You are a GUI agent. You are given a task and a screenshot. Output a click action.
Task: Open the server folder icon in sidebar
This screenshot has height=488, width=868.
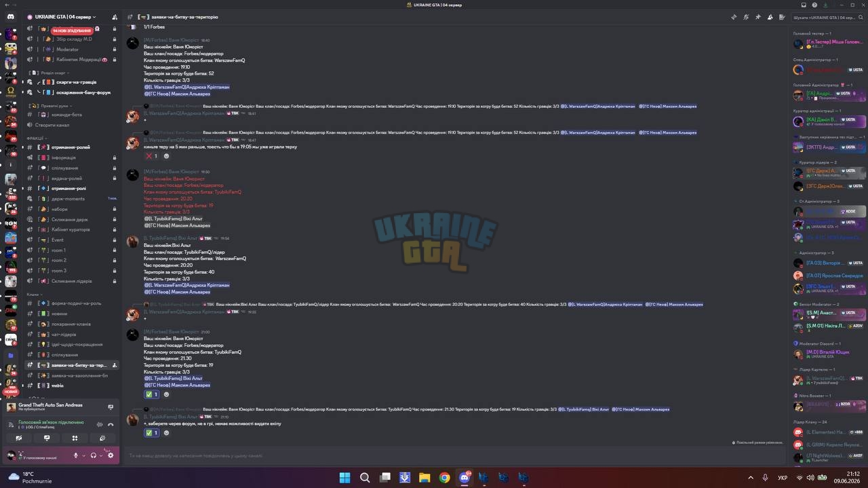(11, 355)
